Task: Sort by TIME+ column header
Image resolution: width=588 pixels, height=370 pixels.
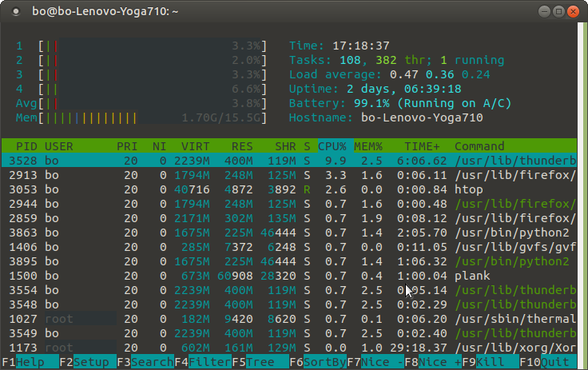Action: (x=422, y=146)
